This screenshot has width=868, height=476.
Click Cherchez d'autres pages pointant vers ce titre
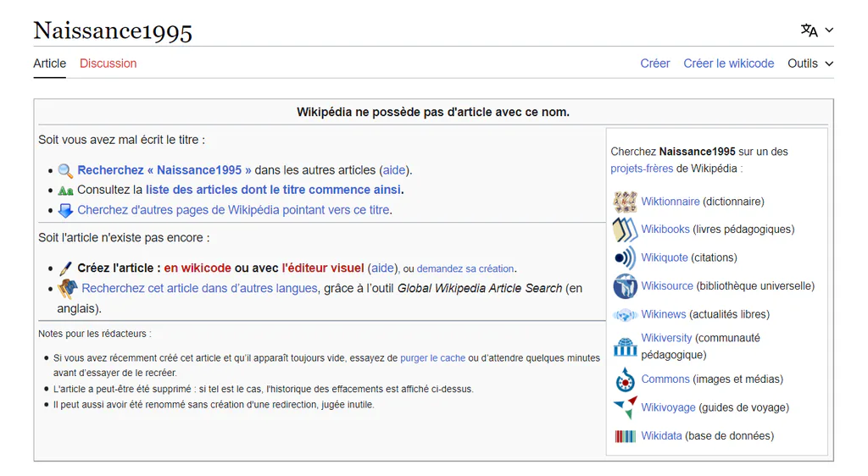pyautogui.click(x=234, y=210)
